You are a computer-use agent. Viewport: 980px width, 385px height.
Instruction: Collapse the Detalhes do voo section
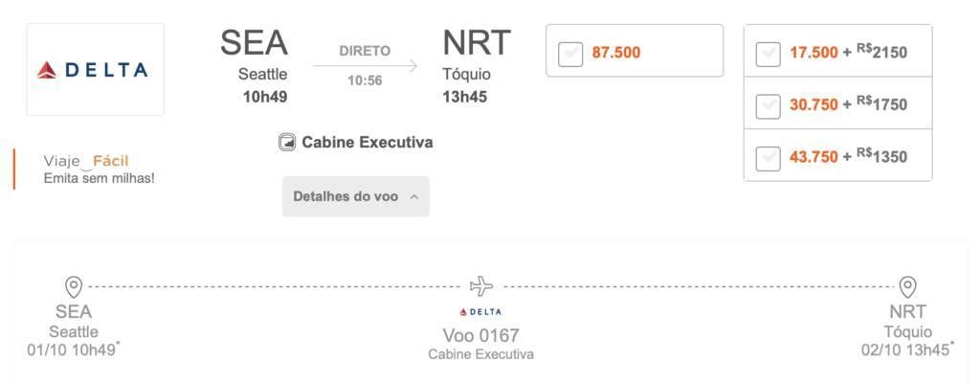[356, 196]
